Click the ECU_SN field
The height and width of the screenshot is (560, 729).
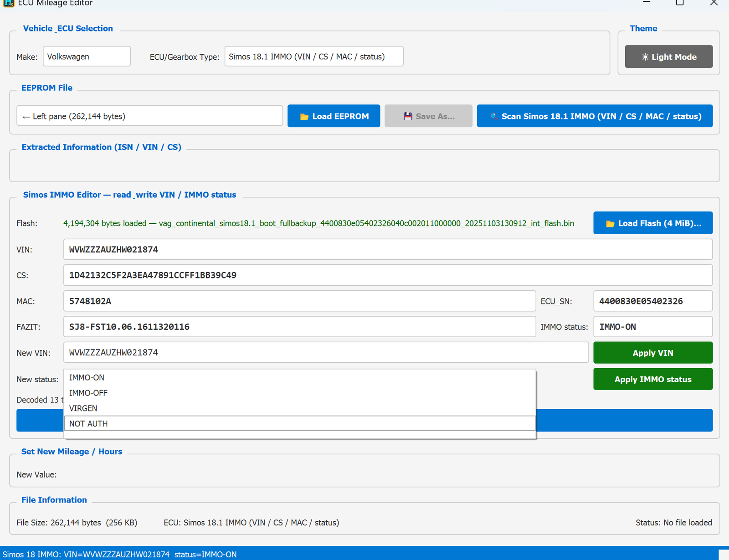tap(653, 301)
